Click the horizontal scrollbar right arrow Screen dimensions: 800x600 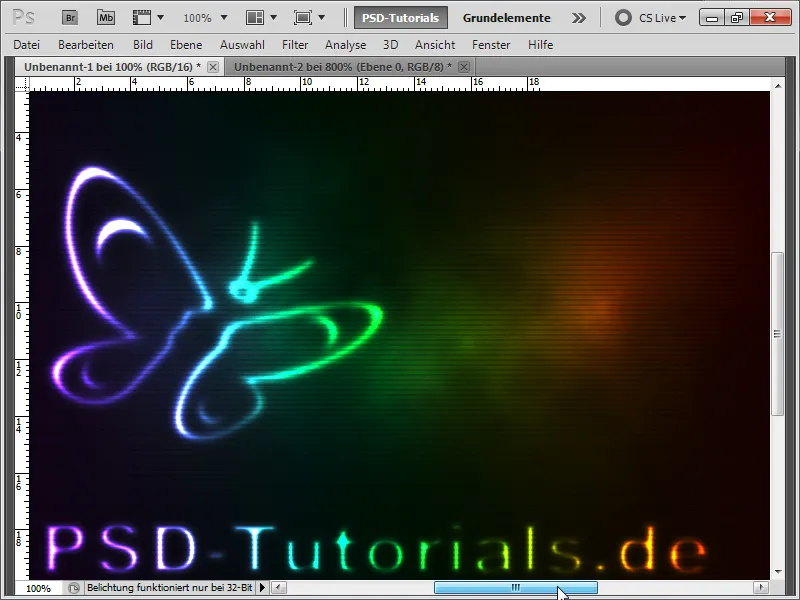click(761, 588)
